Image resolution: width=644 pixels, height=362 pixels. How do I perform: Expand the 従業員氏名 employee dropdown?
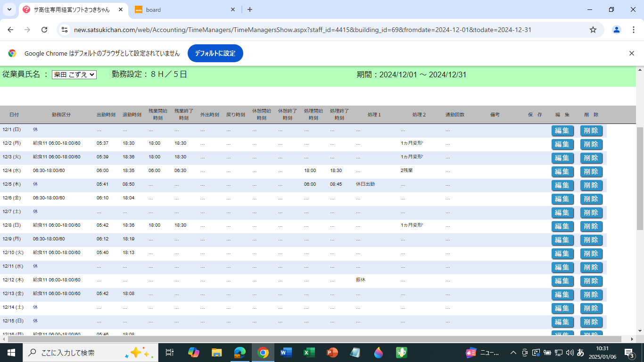(74, 74)
